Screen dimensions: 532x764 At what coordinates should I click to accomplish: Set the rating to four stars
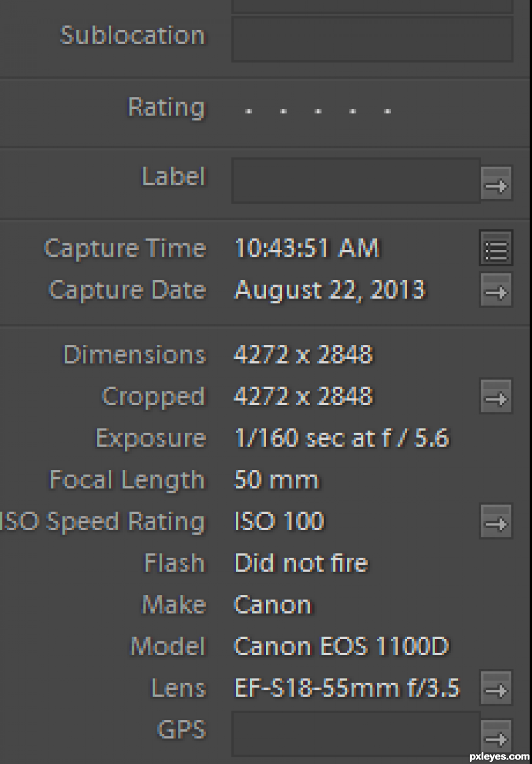click(352, 111)
